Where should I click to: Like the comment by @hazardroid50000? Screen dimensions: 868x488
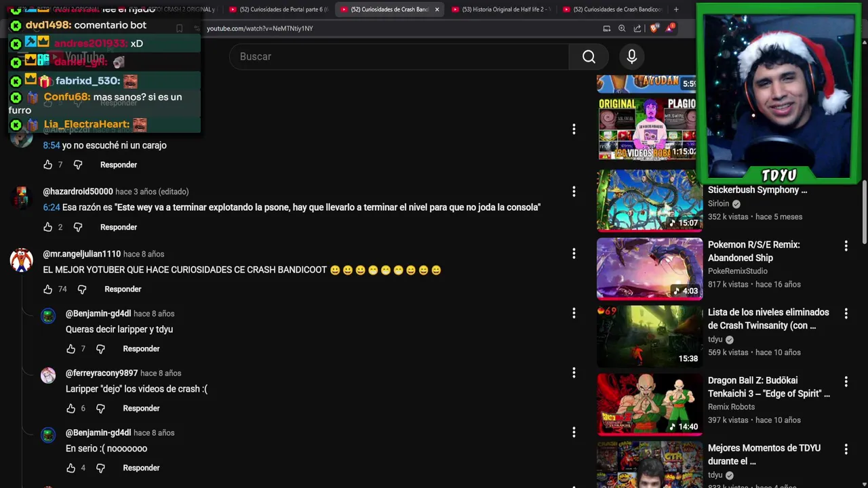(47, 227)
